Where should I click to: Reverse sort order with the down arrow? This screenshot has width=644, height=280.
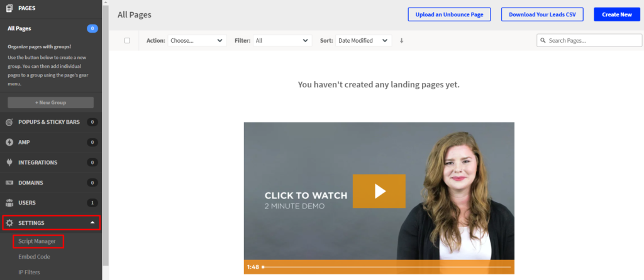(x=402, y=41)
